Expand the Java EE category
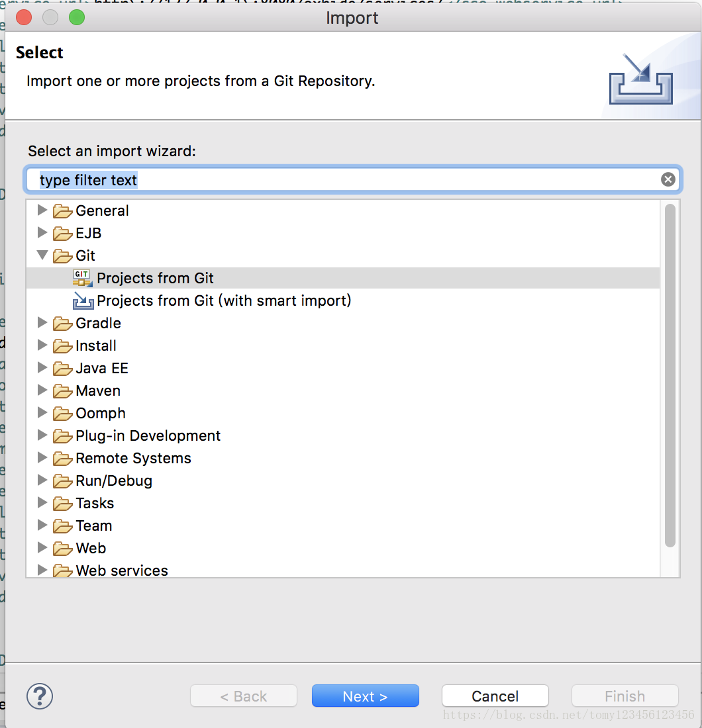Viewport: 702px width, 728px height. click(43, 368)
